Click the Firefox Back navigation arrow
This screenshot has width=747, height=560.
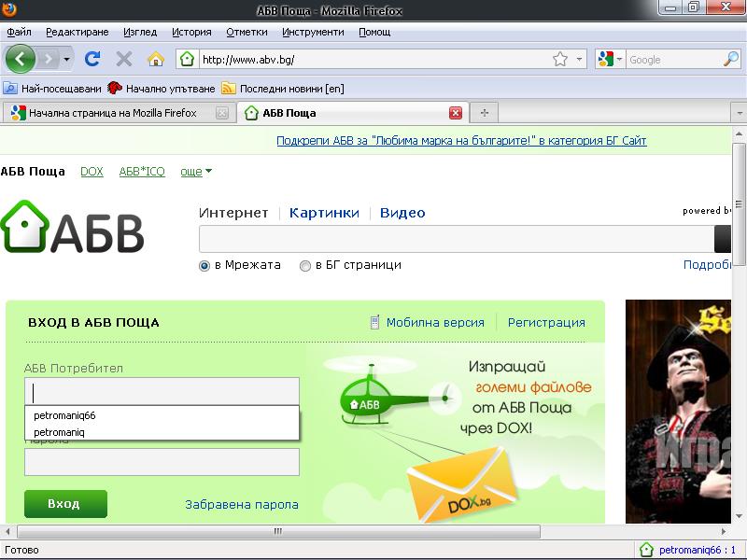[21, 59]
